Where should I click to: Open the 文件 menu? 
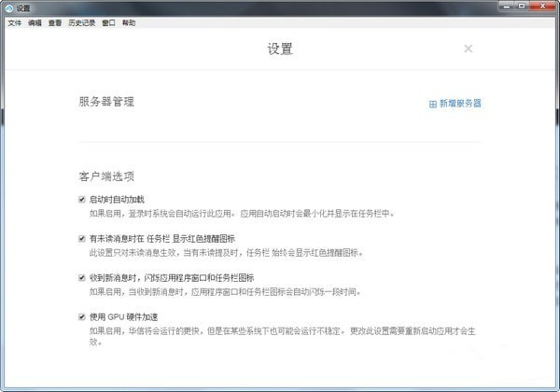pyautogui.click(x=15, y=22)
